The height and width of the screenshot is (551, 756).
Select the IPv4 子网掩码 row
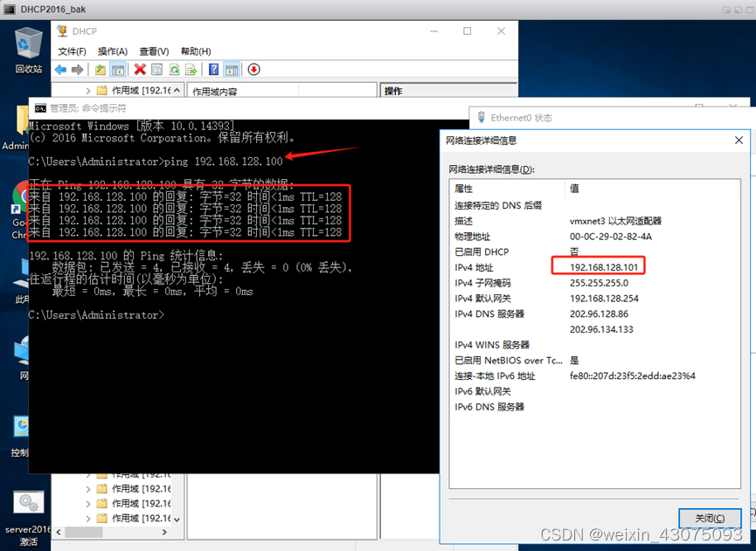594,283
